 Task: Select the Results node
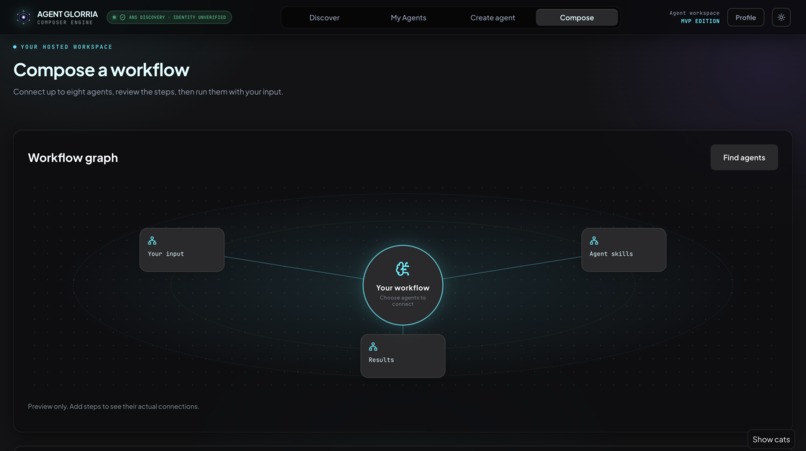(x=402, y=356)
